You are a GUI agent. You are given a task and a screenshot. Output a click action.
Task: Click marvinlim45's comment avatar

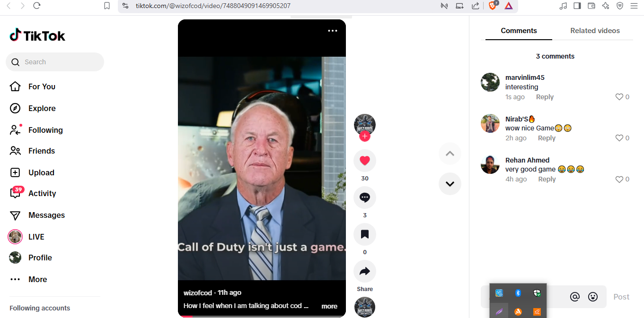click(490, 82)
